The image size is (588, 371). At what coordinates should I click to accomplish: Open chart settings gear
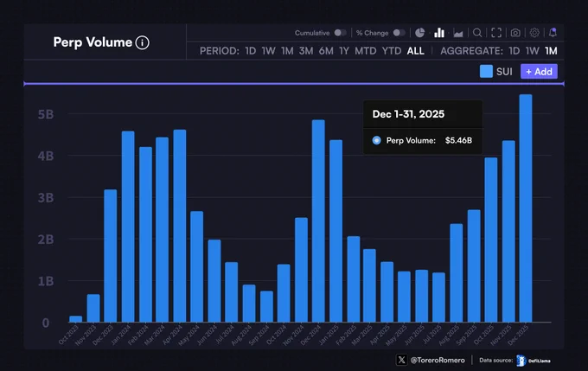pyautogui.click(x=534, y=33)
